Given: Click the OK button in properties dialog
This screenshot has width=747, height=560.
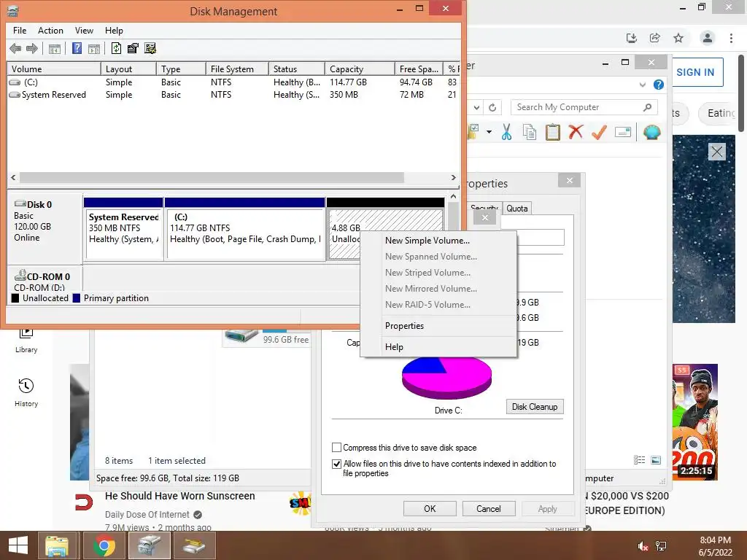Looking at the screenshot, I should 430,508.
